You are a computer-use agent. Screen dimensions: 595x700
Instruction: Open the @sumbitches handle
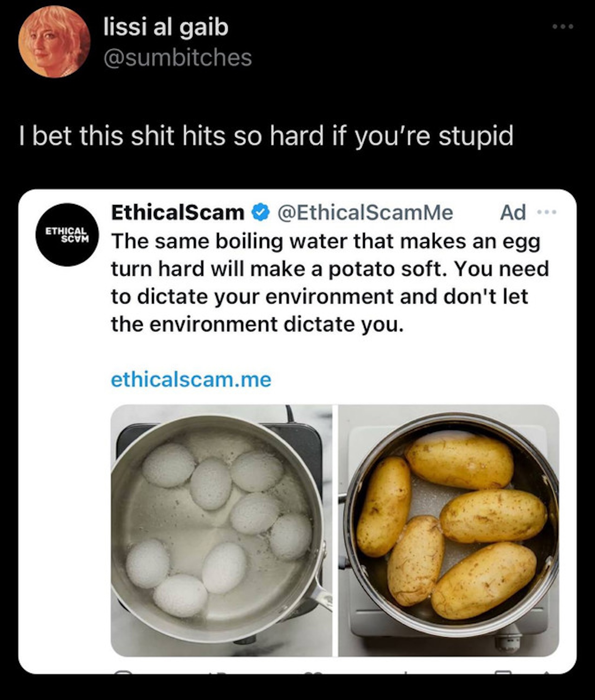pyautogui.click(x=178, y=58)
